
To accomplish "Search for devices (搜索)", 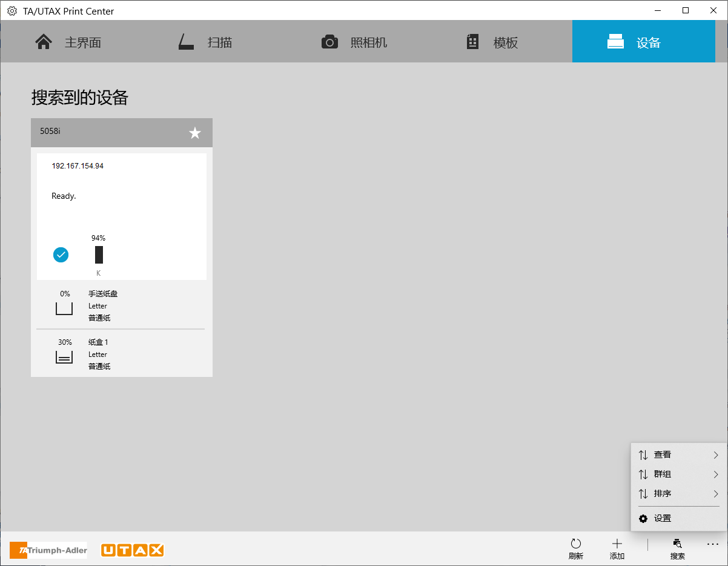I will 677,548.
